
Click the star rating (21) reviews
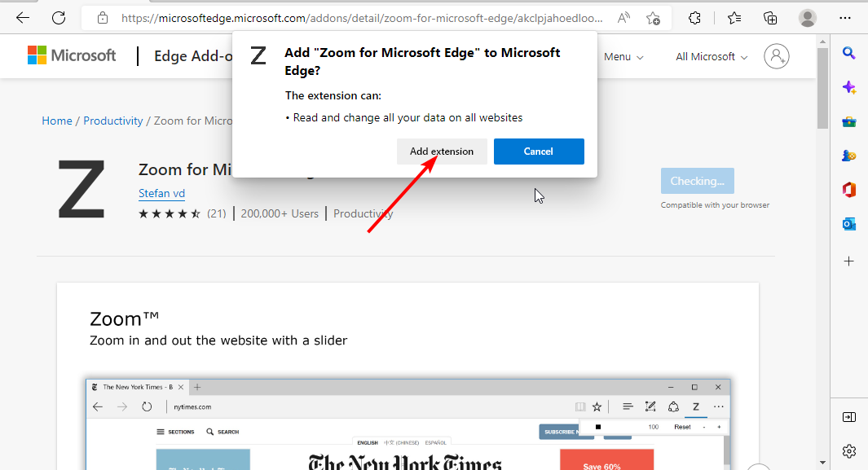[x=182, y=213]
